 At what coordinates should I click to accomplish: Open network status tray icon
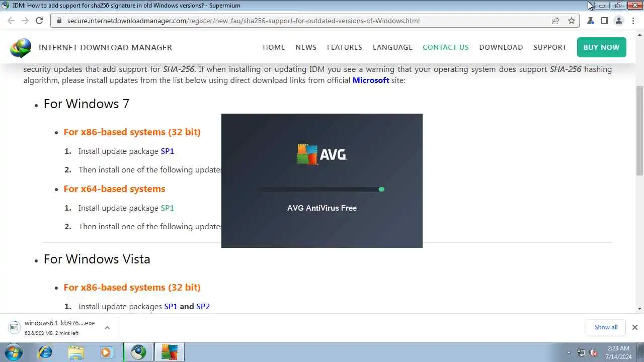point(581,352)
